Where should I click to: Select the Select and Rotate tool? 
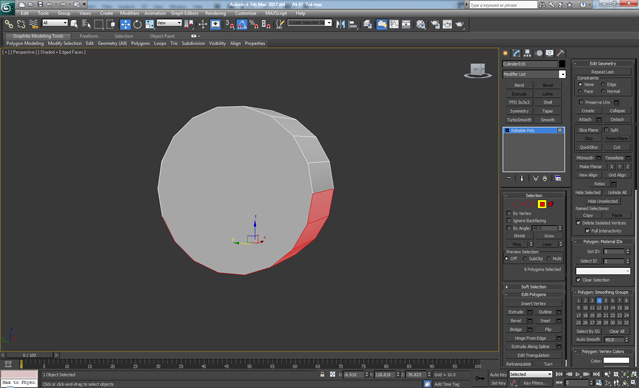(137, 24)
